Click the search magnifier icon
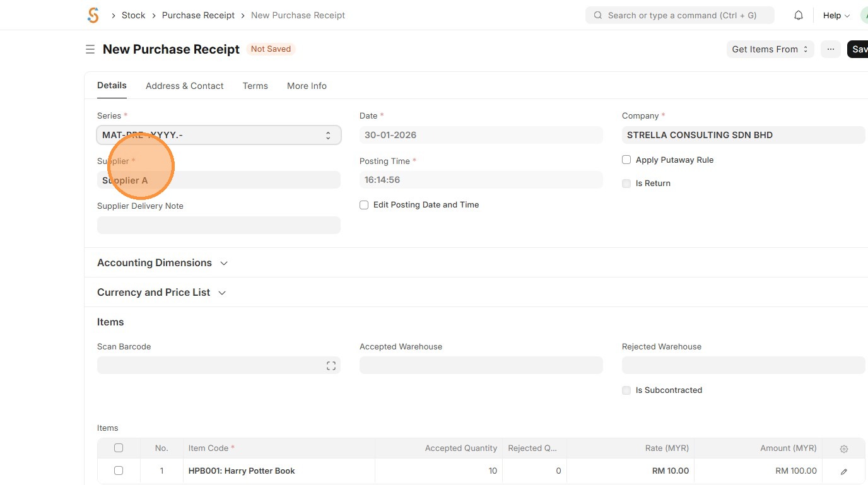This screenshot has height=485, width=868. coord(597,15)
